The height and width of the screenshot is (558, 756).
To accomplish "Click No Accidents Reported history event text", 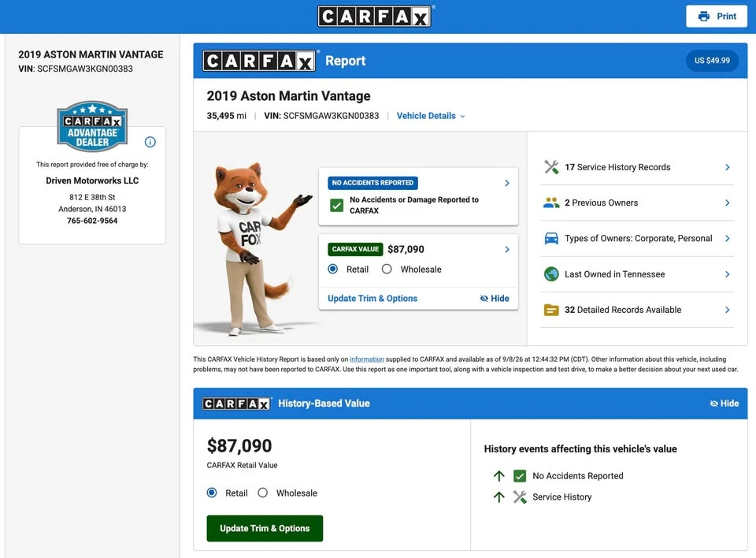I will click(577, 476).
